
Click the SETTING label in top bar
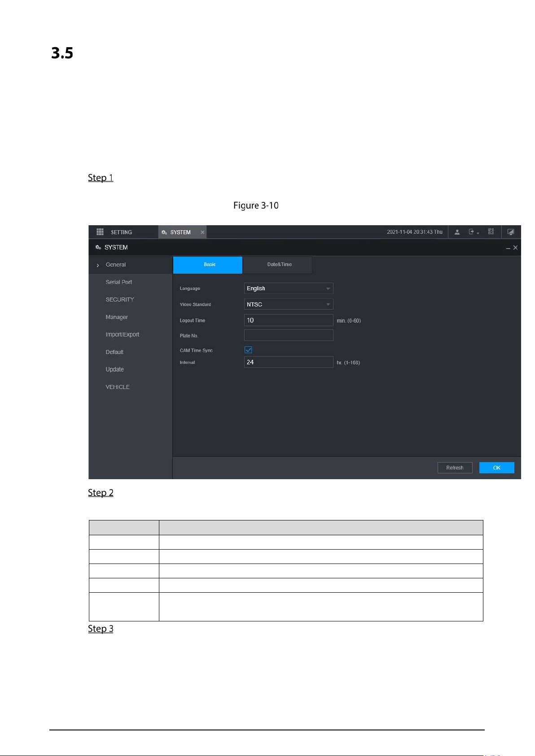click(121, 232)
